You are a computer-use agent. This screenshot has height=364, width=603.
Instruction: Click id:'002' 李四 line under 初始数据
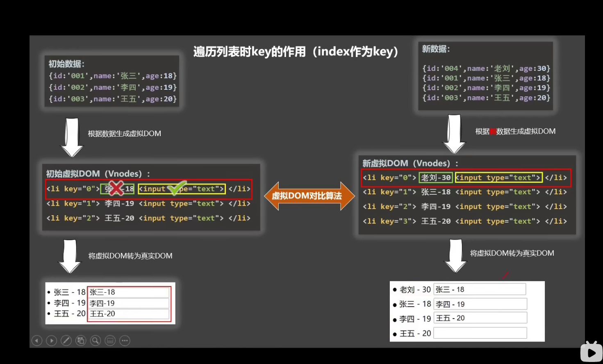113,87
